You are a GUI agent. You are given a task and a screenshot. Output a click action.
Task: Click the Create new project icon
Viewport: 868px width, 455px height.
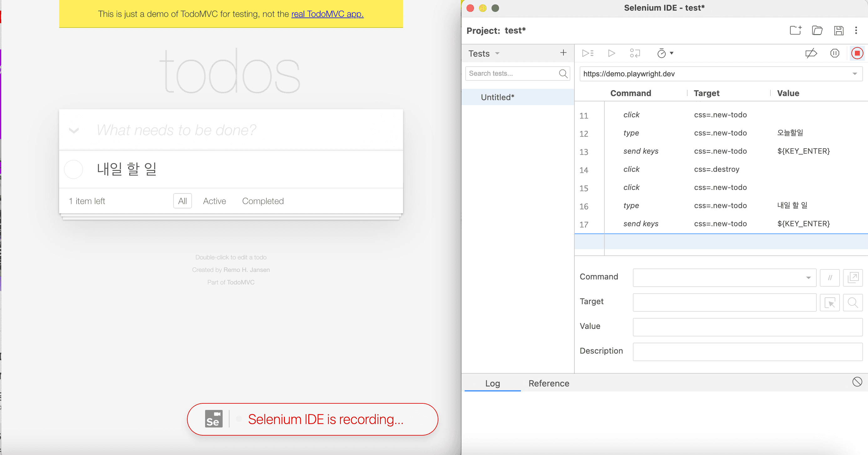[795, 31]
